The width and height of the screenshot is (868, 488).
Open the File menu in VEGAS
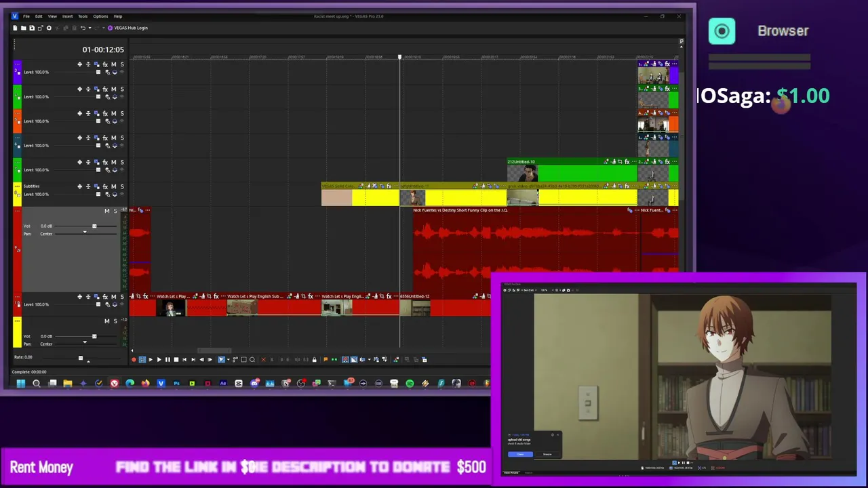tap(26, 16)
